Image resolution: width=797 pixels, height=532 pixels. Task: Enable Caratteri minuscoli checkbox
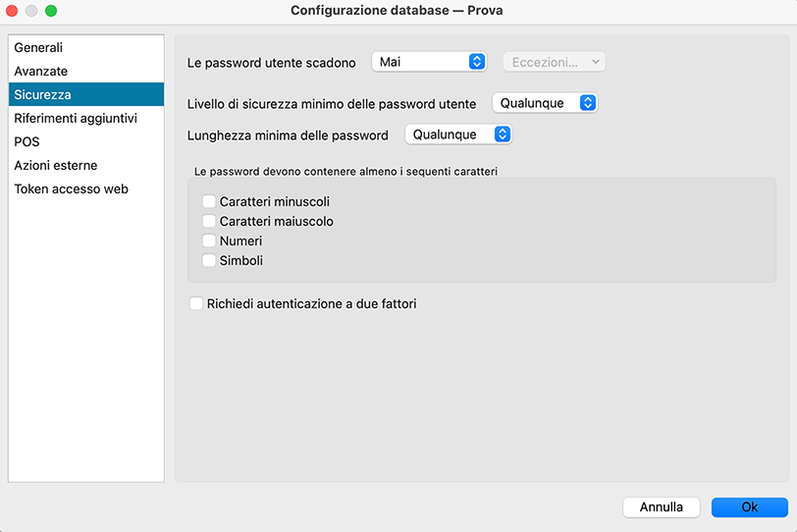[x=209, y=201]
